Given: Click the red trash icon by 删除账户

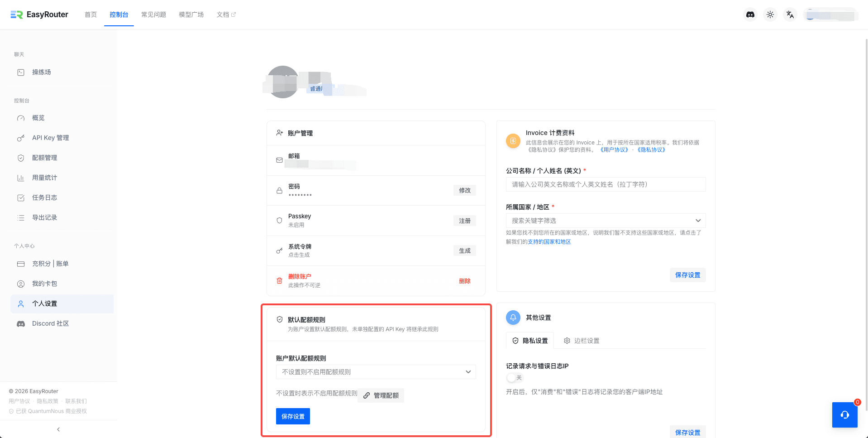Looking at the screenshot, I should (280, 281).
